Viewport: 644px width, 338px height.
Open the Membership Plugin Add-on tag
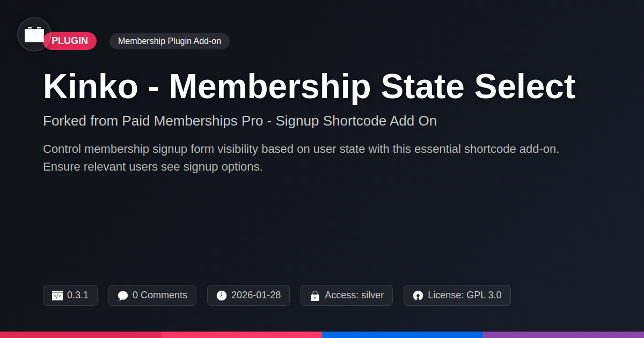pyautogui.click(x=170, y=41)
